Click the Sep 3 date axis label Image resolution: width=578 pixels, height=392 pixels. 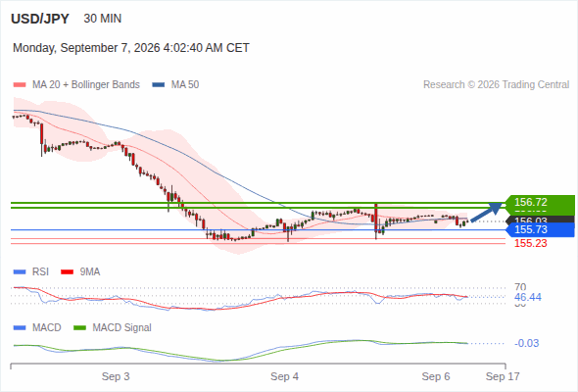(116, 376)
